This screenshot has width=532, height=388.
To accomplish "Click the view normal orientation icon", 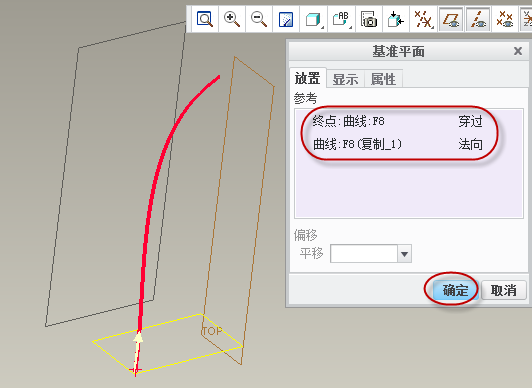I will point(396,19).
